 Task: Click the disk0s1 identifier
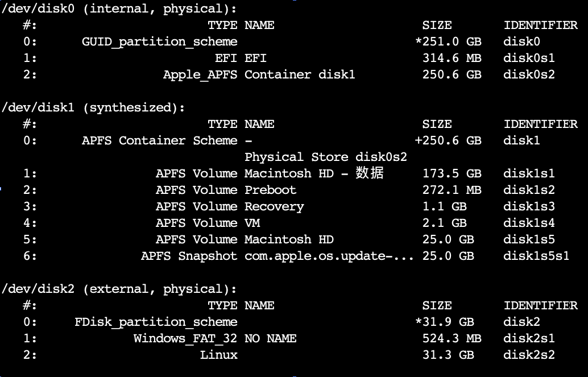529,58
